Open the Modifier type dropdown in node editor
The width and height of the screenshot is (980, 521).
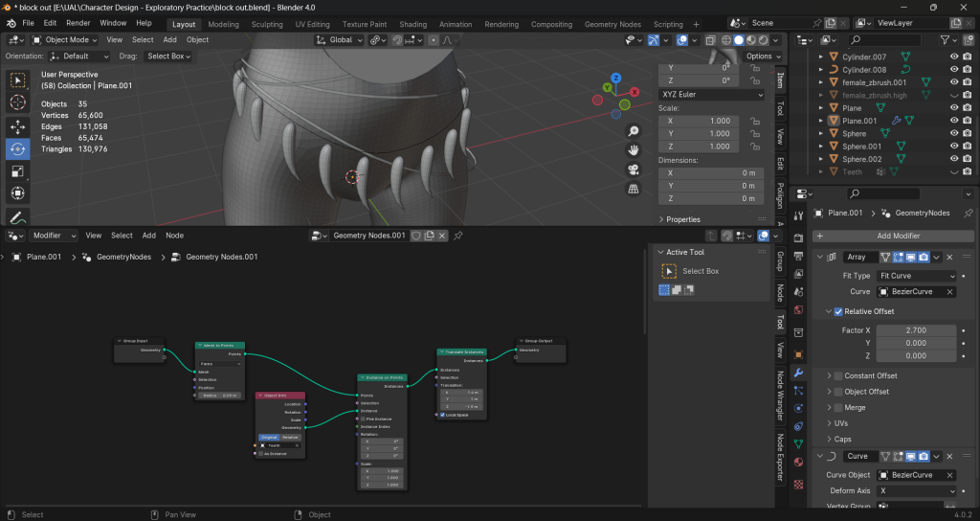tap(54, 236)
